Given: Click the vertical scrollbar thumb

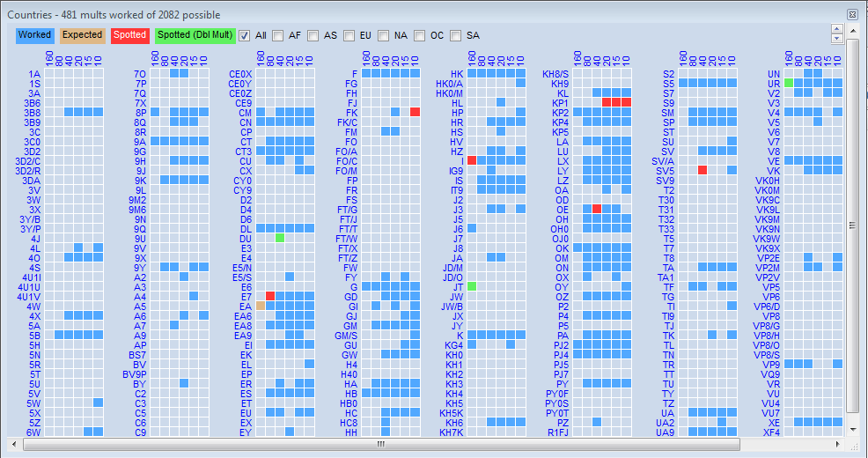Looking at the screenshot, I should (x=852, y=225).
